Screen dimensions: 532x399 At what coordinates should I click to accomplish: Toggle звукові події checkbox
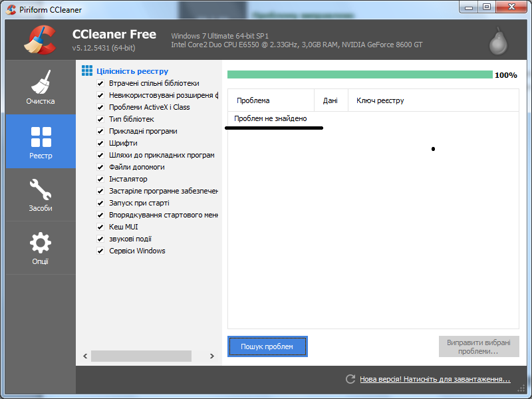(100, 239)
